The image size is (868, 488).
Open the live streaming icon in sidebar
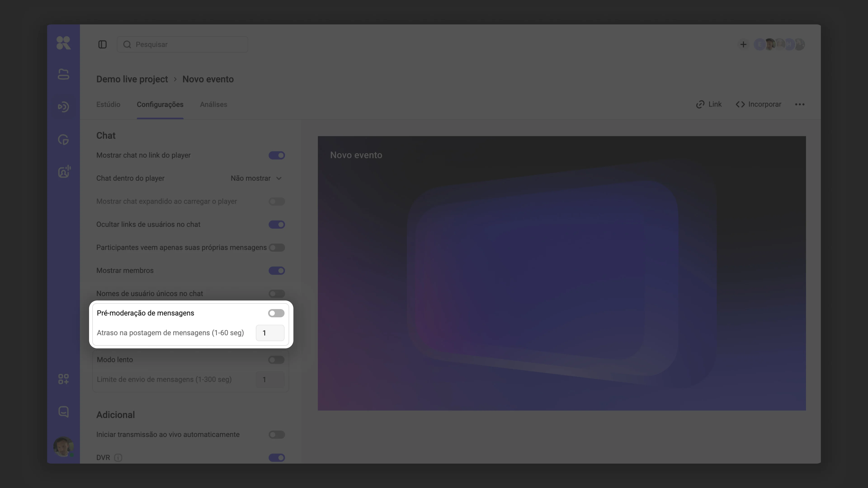coord(63,107)
